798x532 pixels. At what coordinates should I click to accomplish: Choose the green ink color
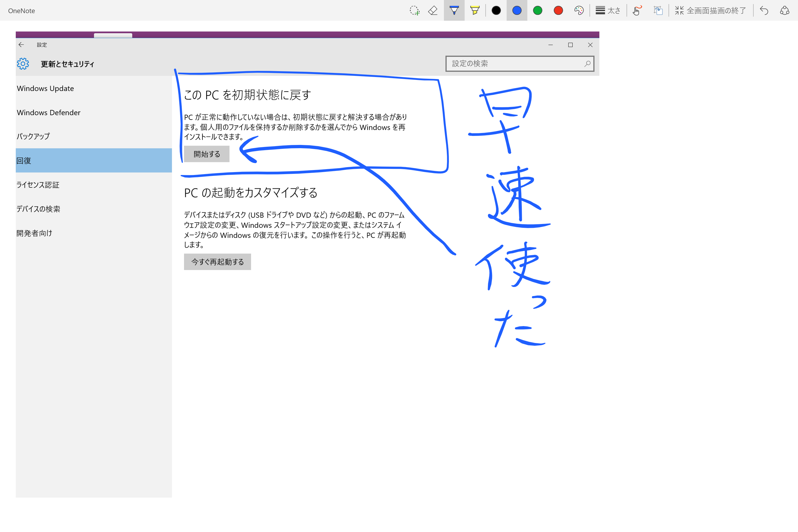tap(538, 10)
